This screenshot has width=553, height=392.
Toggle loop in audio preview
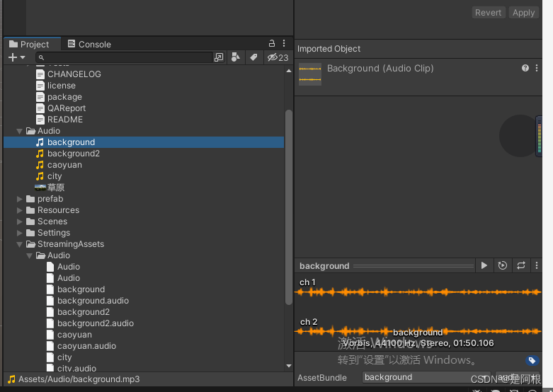[521, 265]
